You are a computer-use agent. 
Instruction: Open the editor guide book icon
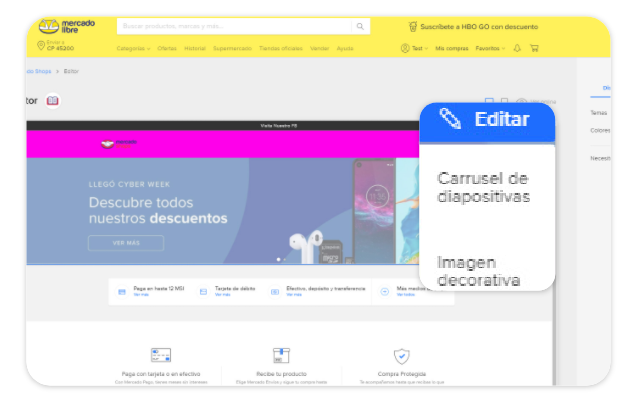(x=52, y=100)
